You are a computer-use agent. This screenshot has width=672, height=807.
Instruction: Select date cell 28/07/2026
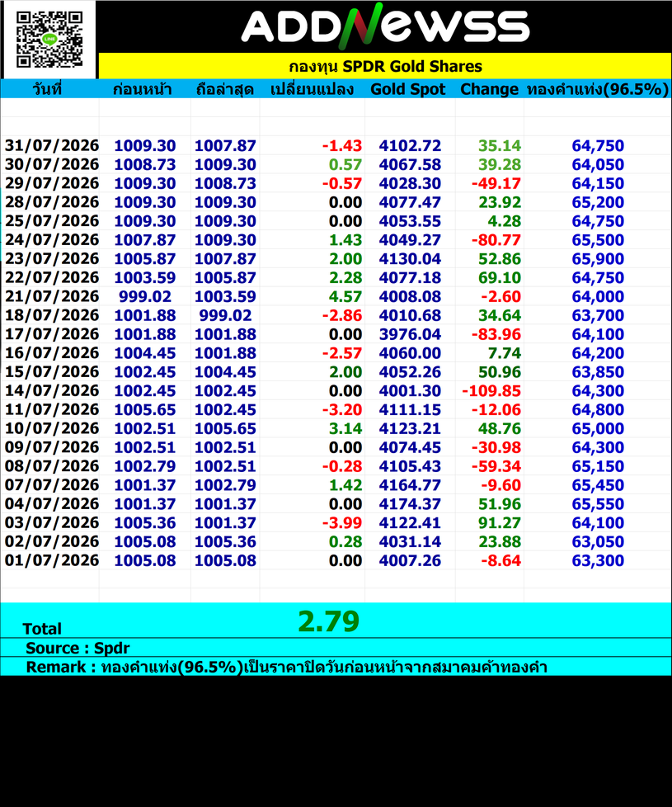[x=51, y=202]
